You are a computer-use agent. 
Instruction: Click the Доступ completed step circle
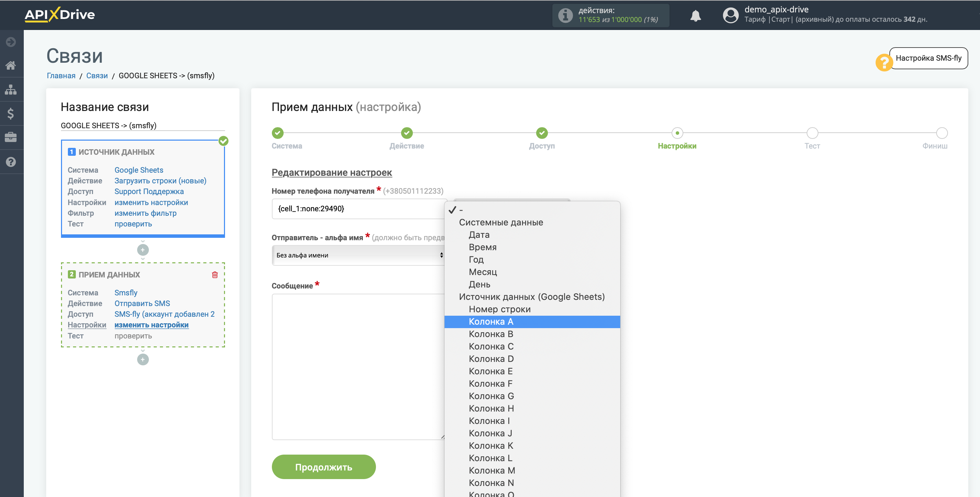coord(542,133)
